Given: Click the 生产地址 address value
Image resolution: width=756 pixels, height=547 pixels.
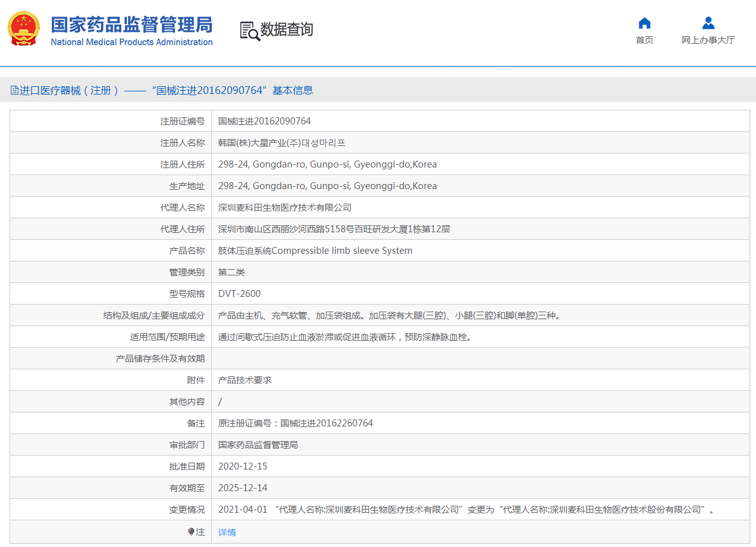Looking at the screenshot, I should coord(327,186).
